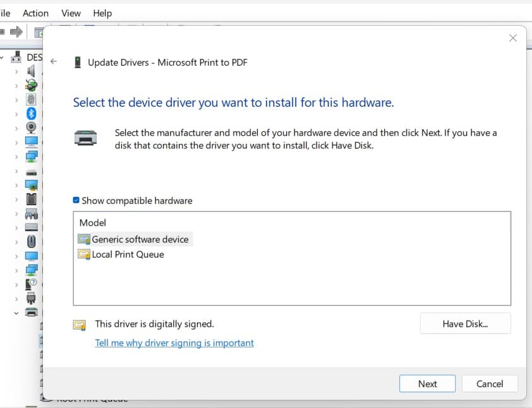
Task: Click the forward arrow in Device Manager toolbar
Action: click(16, 32)
